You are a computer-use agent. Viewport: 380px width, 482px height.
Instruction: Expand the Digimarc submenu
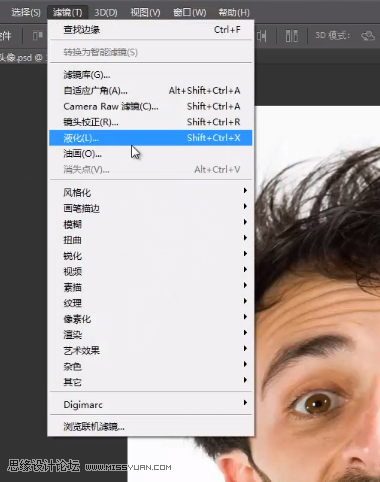[151, 404]
